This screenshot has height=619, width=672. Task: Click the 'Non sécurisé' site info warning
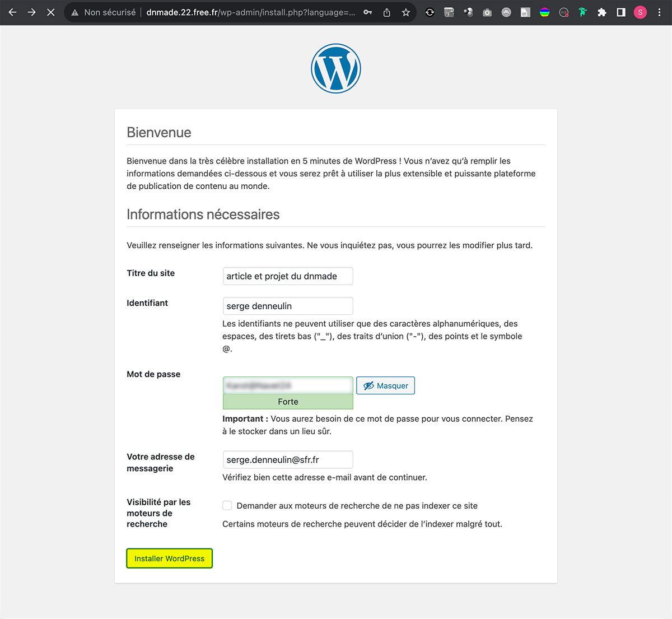tap(104, 12)
